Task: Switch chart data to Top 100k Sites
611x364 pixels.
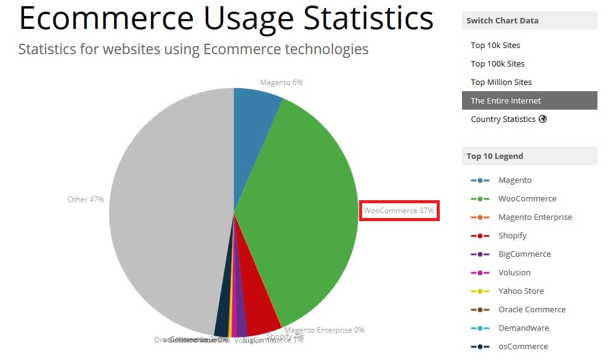Action: [498, 63]
